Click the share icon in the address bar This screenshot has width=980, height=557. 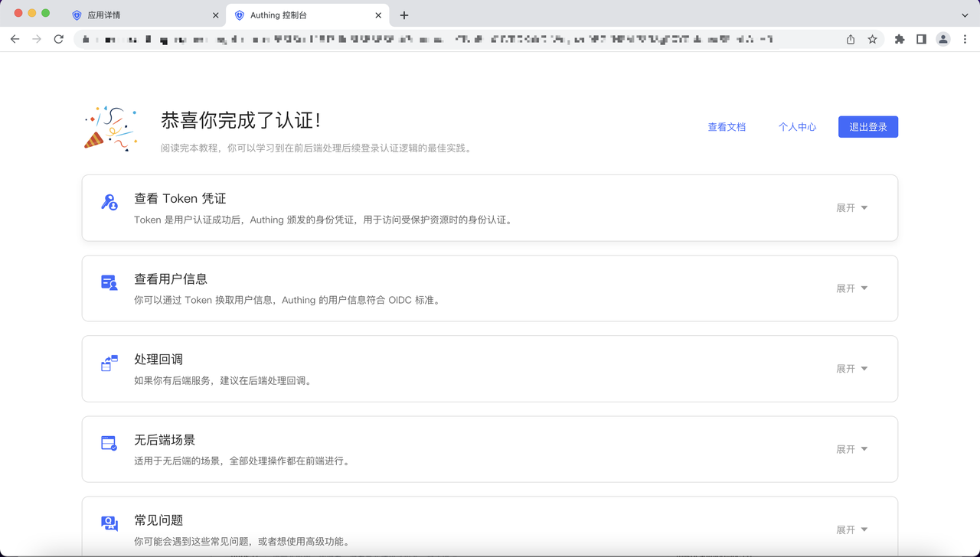[850, 39]
